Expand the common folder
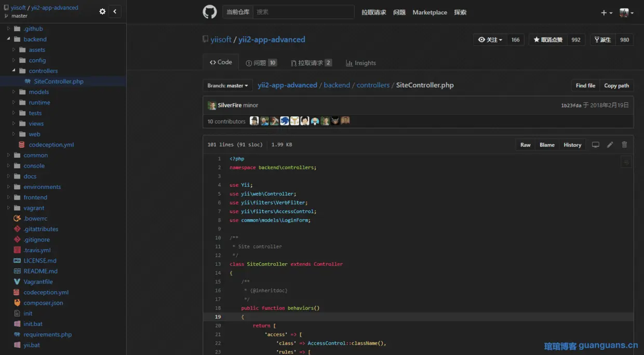The image size is (644, 355). pyautogui.click(x=9, y=155)
